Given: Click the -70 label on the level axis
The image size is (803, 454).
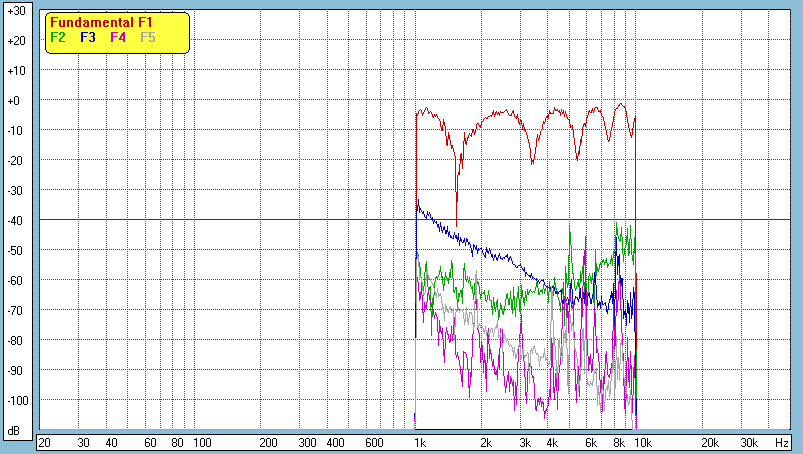Looking at the screenshot, I should point(16,310).
